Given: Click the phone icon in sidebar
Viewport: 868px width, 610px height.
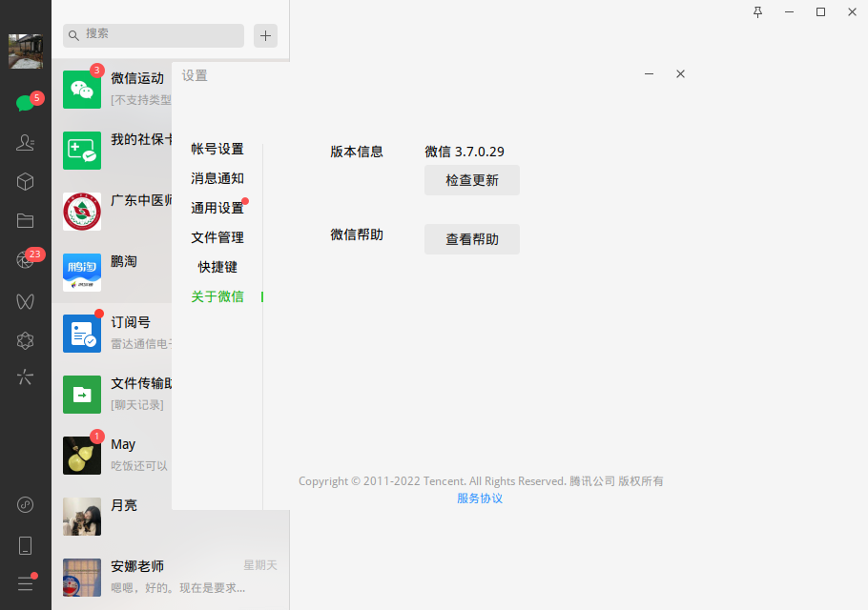Looking at the screenshot, I should point(26,546).
